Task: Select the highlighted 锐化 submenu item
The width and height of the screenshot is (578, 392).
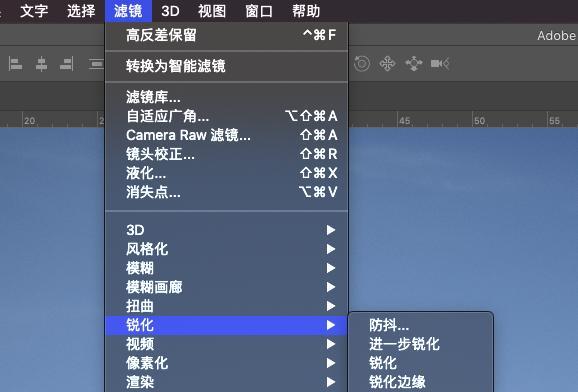Action: coord(227,325)
